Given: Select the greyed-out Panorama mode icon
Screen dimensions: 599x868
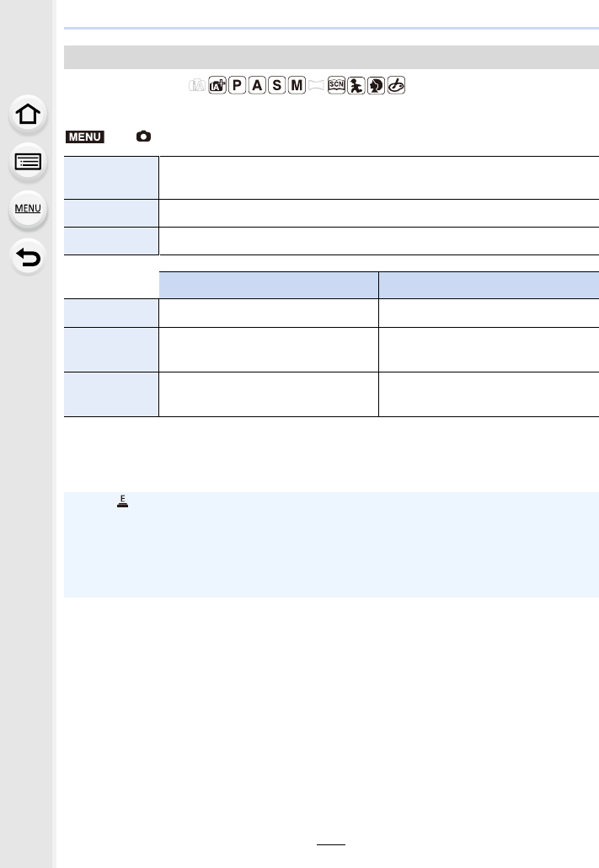Looking at the screenshot, I should (316, 85).
